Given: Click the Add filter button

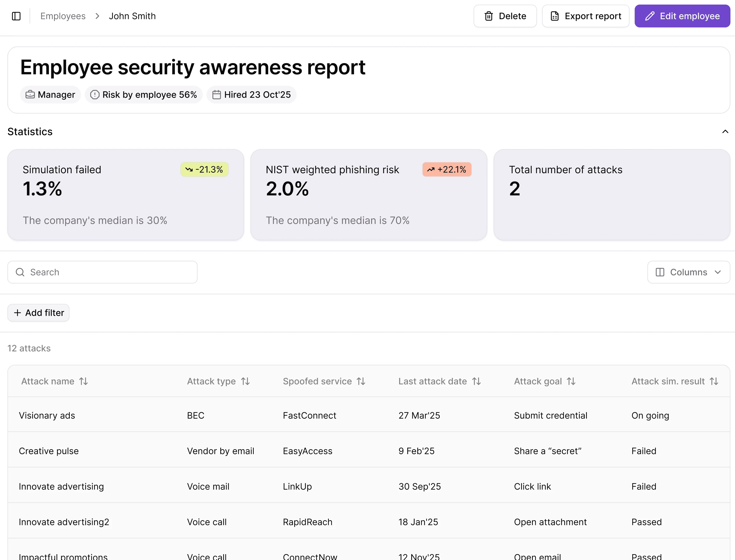Looking at the screenshot, I should [38, 313].
